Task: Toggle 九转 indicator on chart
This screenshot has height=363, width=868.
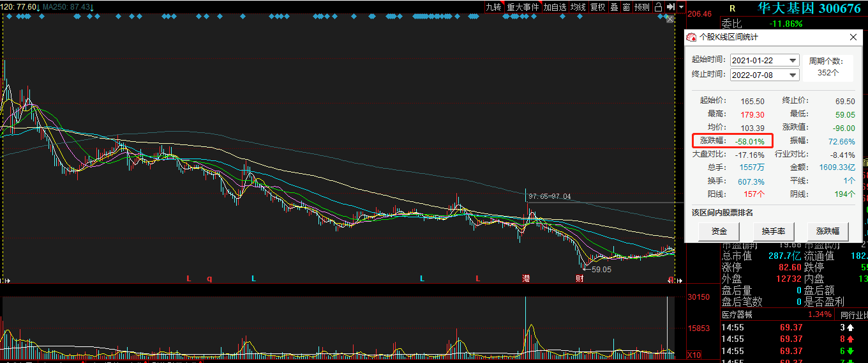Action: pos(493,7)
